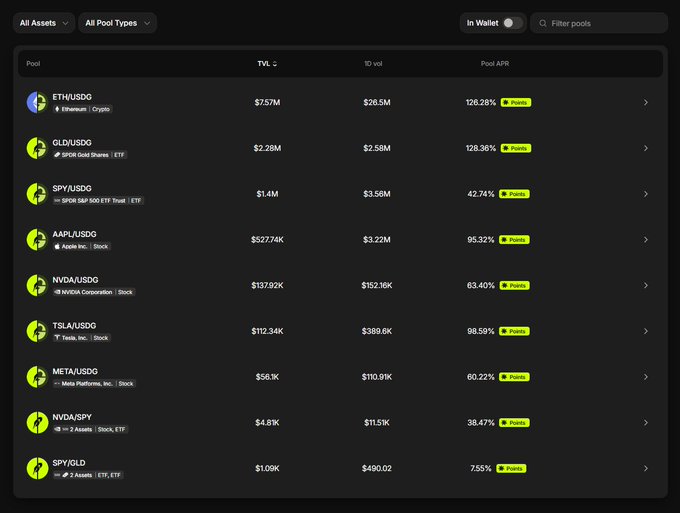Click the $26.5M 1D volume value

[x=377, y=102]
